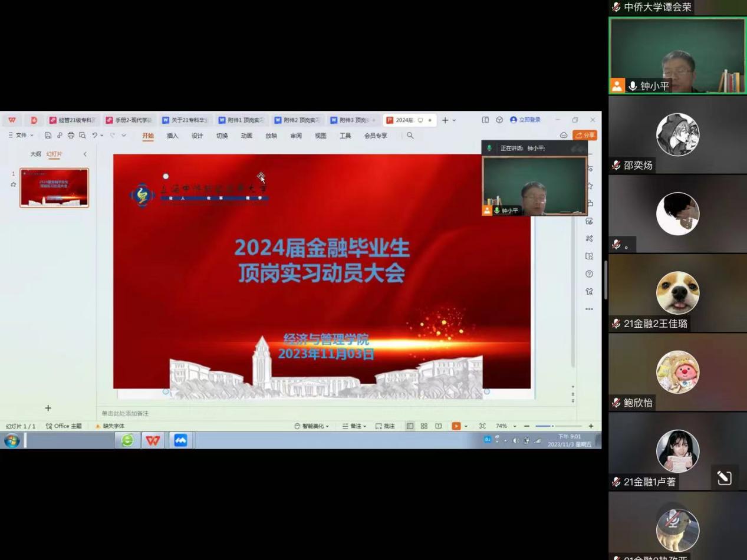This screenshot has height=560, width=747.
Task: Open the annotation pencil button
Action: click(x=724, y=478)
